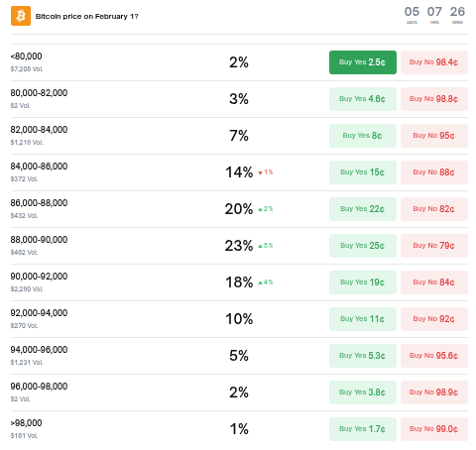This screenshot has width=476, height=450.
Task: Buy No 98.4¢ for <80,000
Action: coord(434,62)
